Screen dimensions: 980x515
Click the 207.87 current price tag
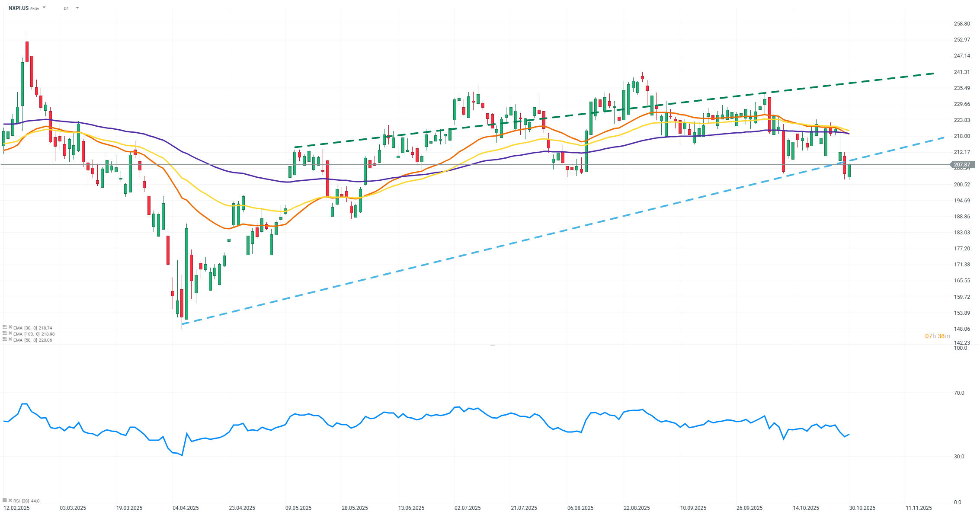(x=961, y=165)
